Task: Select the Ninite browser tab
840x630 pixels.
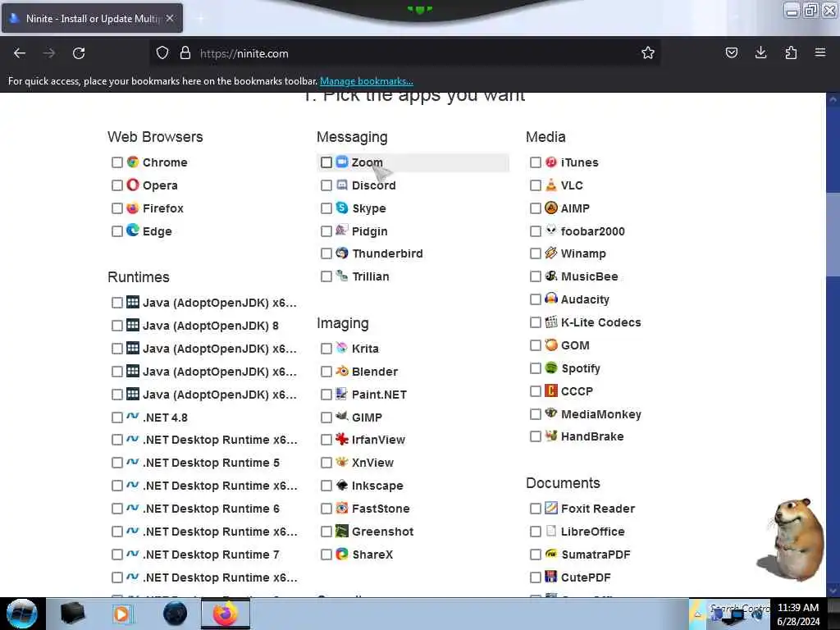Action: pyautogui.click(x=92, y=18)
